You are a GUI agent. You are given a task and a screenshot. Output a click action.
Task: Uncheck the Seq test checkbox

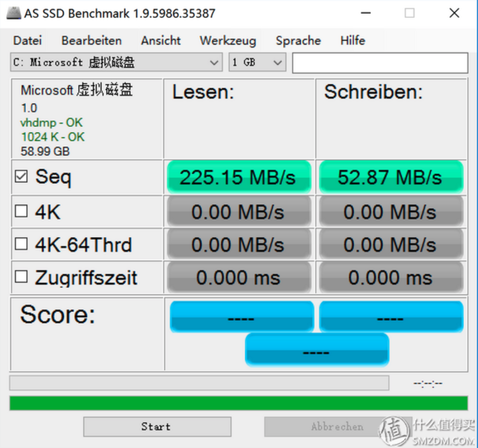21,176
